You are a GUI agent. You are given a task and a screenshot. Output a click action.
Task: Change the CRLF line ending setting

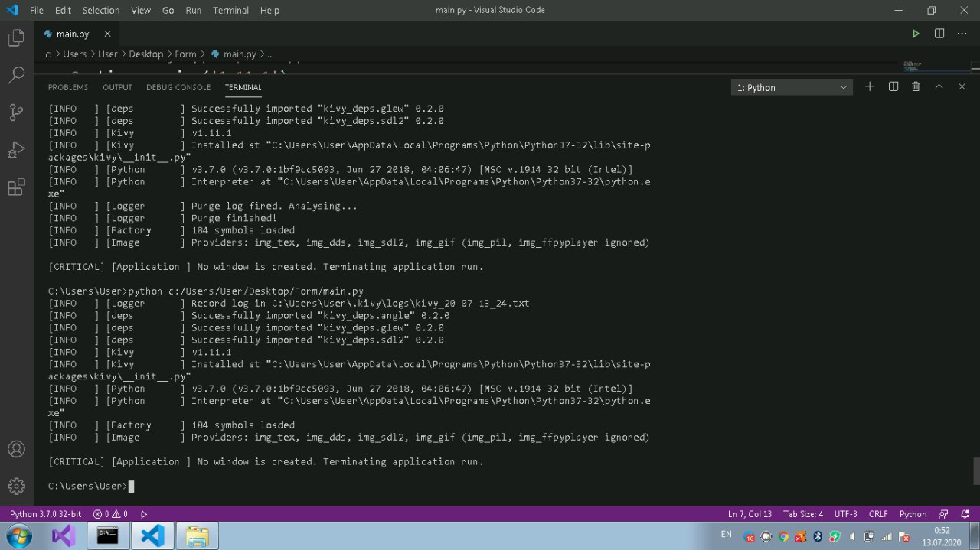(x=878, y=514)
